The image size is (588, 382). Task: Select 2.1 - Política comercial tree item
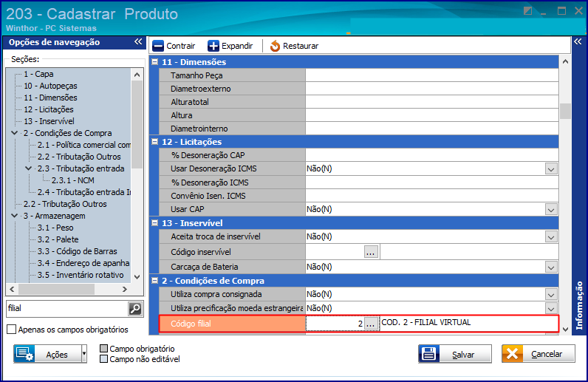(x=84, y=145)
